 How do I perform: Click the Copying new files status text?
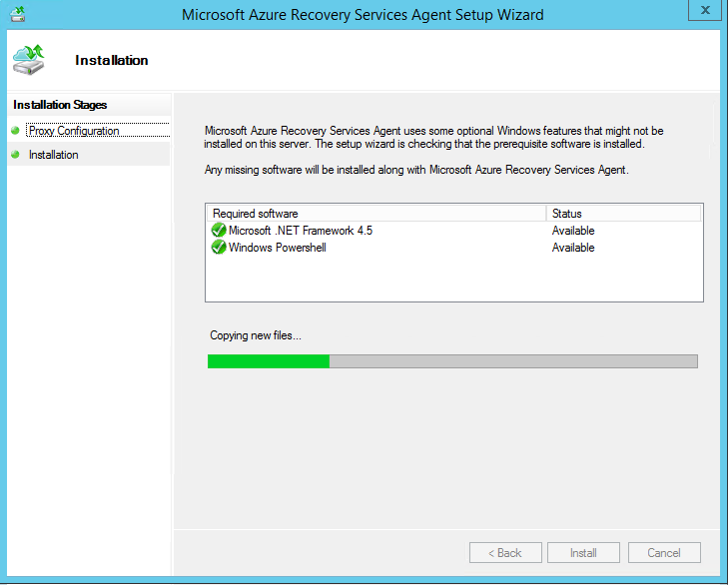(255, 335)
